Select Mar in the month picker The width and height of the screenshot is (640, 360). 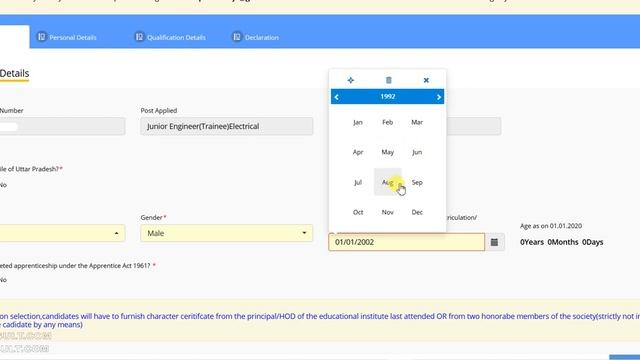[417, 122]
